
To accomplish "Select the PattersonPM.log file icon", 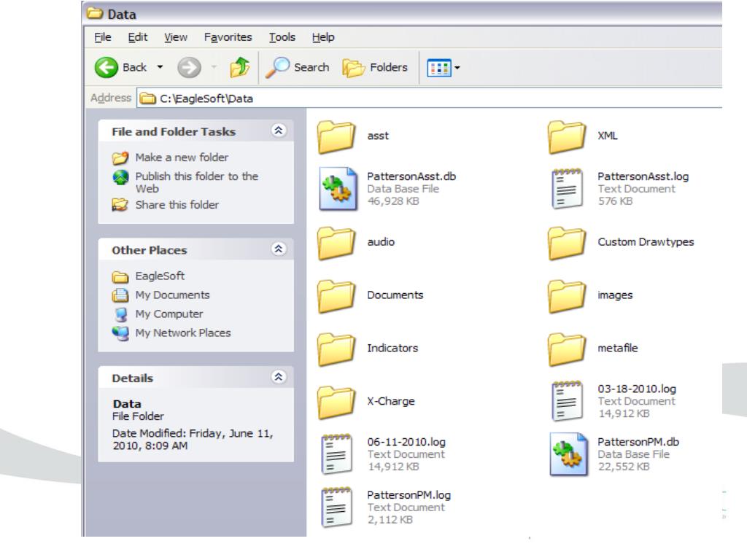I will [x=336, y=507].
